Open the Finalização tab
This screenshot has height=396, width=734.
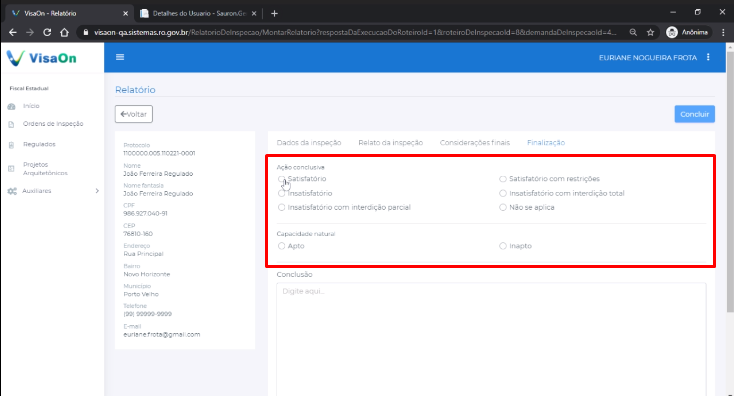pos(546,143)
